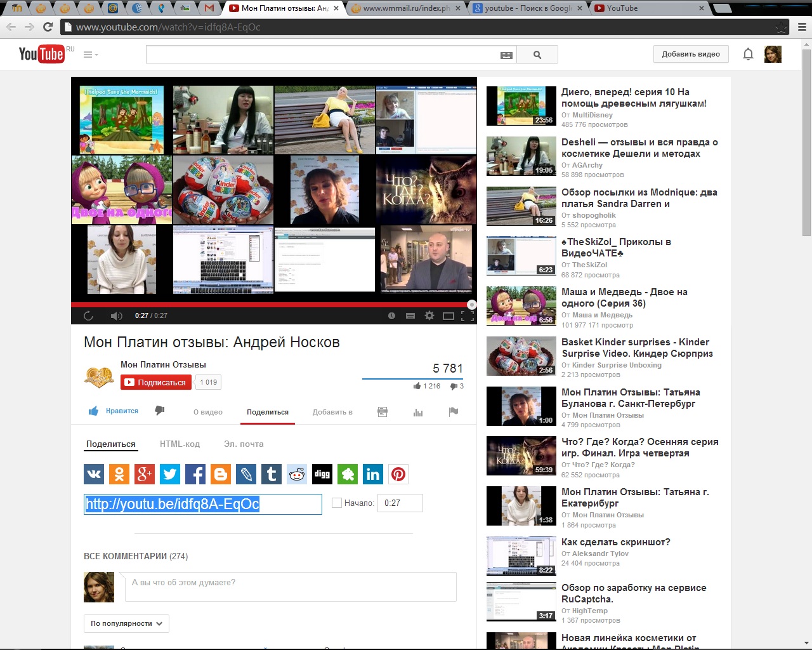Open the Мон Платин Отзывы channel link

pyautogui.click(x=163, y=364)
